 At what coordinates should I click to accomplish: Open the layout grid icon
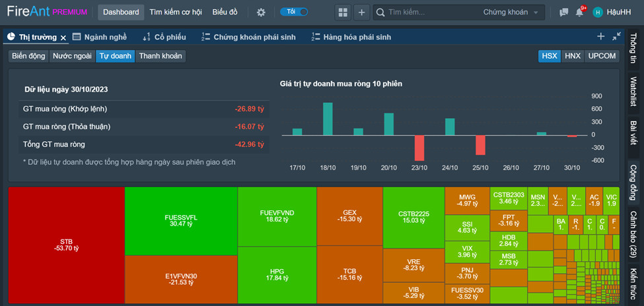click(x=343, y=13)
